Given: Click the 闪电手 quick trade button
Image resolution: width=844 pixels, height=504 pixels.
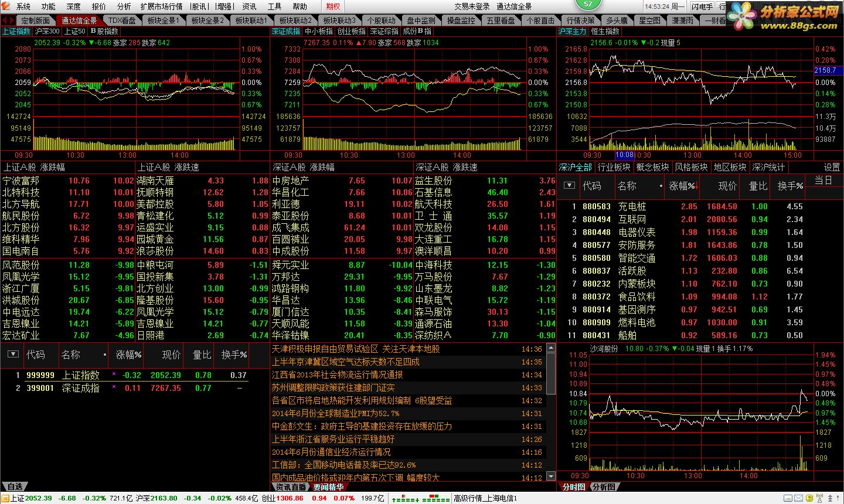Looking at the screenshot, I should tap(702, 6).
